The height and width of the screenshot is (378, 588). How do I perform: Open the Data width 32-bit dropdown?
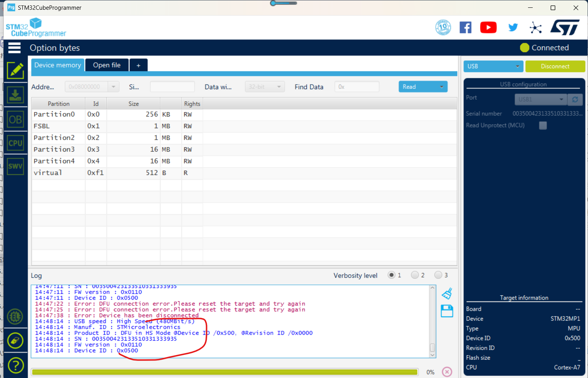[265, 87]
